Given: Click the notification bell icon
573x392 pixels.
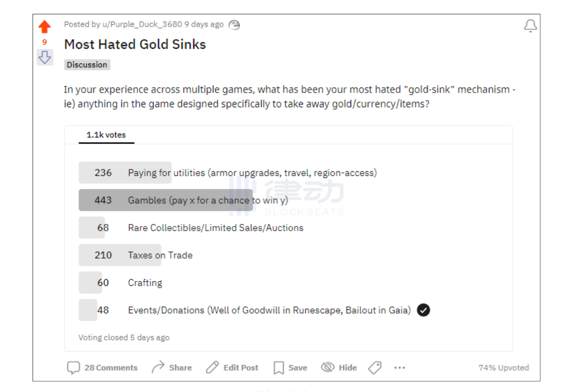Looking at the screenshot, I should [530, 26].
